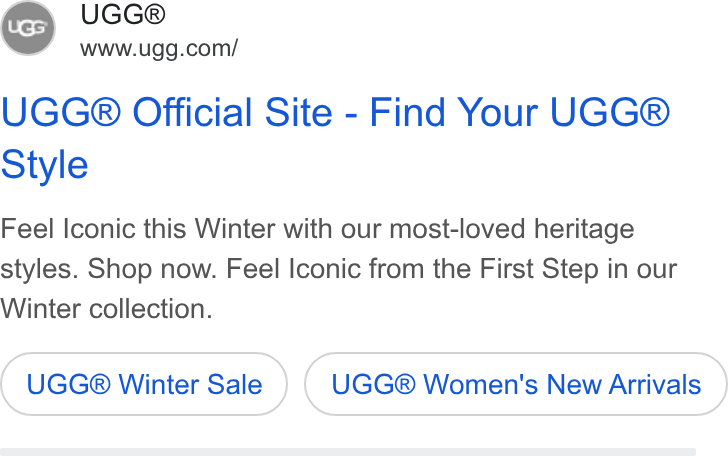This screenshot has height=456, width=728.
Task: Open the UGG® Official Site headline link
Action: (x=335, y=138)
